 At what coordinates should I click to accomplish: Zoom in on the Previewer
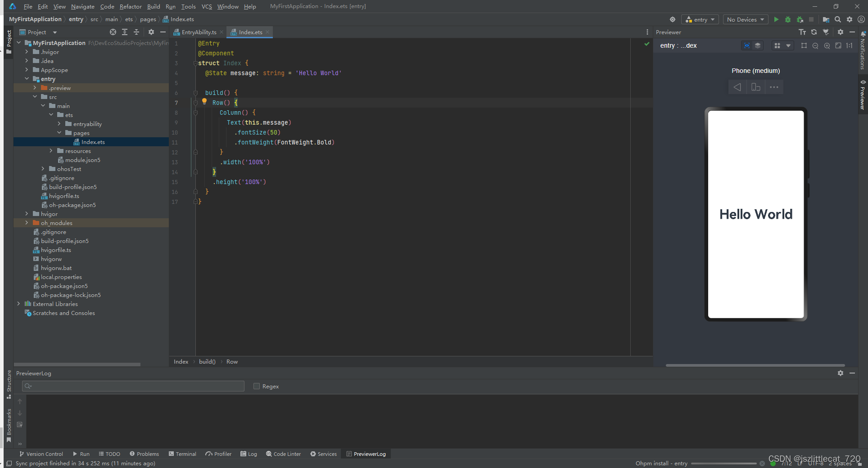827,45
